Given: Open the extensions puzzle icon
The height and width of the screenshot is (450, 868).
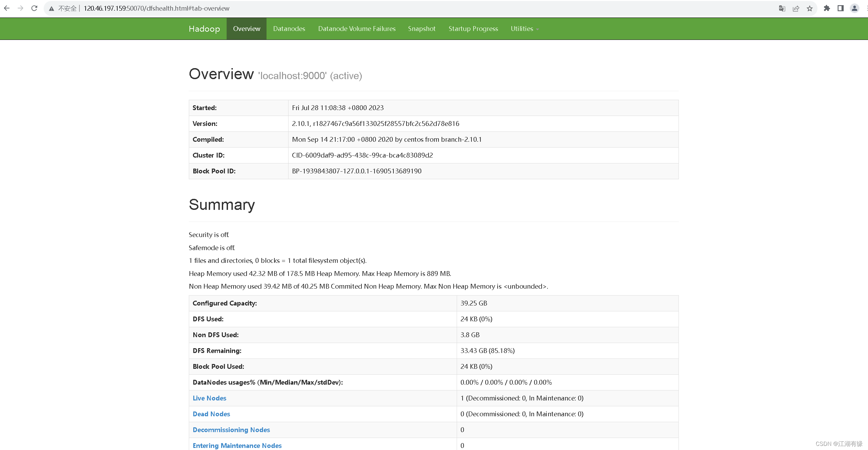Looking at the screenshot, I should tap(827, 8).
